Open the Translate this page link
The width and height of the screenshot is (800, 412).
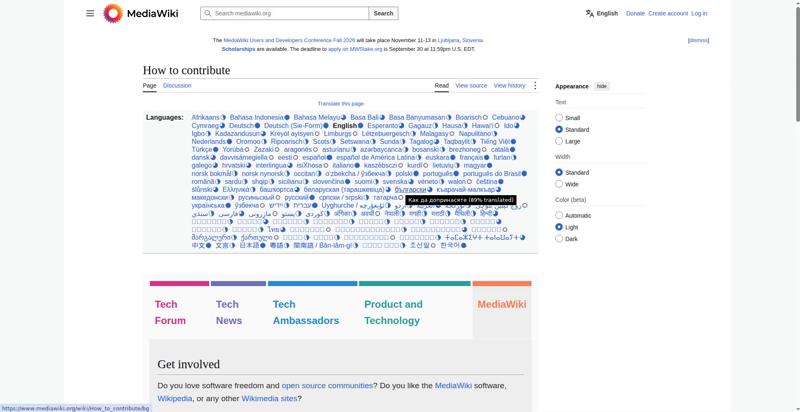[x=341, y=104]
